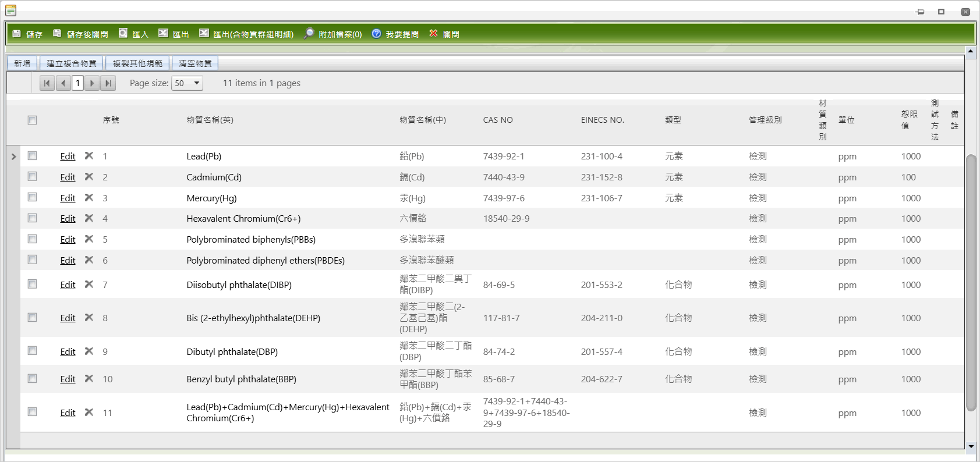Click the EINECS cell 204-211-0
980x462 pixels.
point(602,318)
